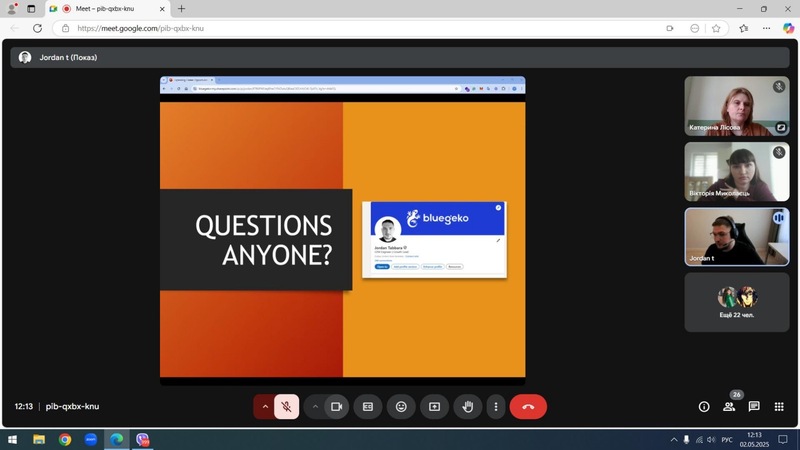View site information lock icon

click(x=65, y=29)
